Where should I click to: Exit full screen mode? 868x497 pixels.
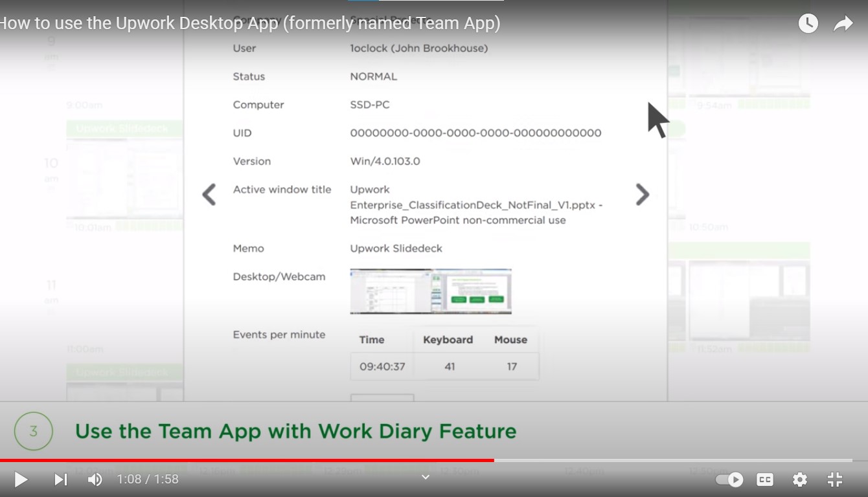(x=835, y=480)
